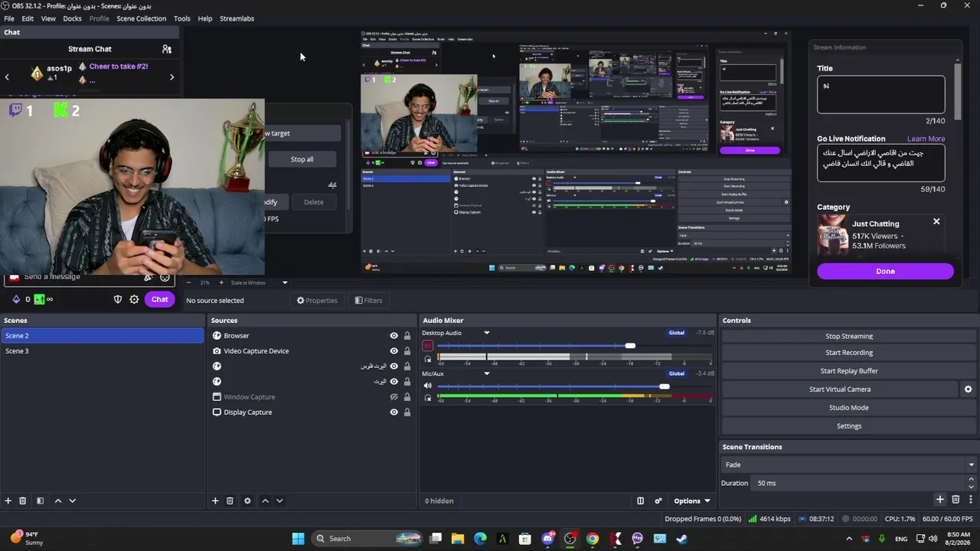Image resolution: width=980 pixels, height=551 pixels.
Task: Toggle Desktop Audio monitoring headphone icon
Action: pos(428,358)
